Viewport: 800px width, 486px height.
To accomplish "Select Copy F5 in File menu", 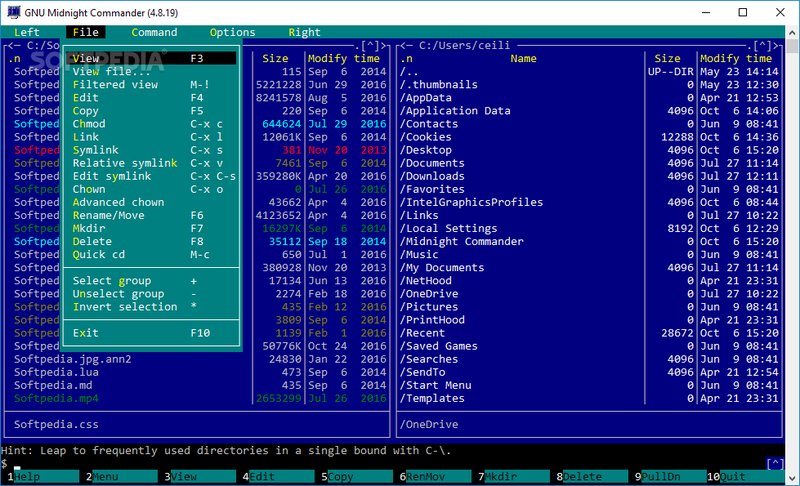I will [x=151, y=111].
